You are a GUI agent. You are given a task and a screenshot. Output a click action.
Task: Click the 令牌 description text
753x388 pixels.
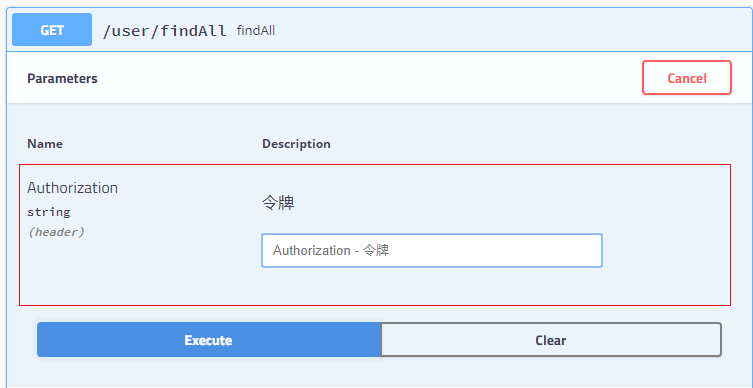[x=278, y=203]
